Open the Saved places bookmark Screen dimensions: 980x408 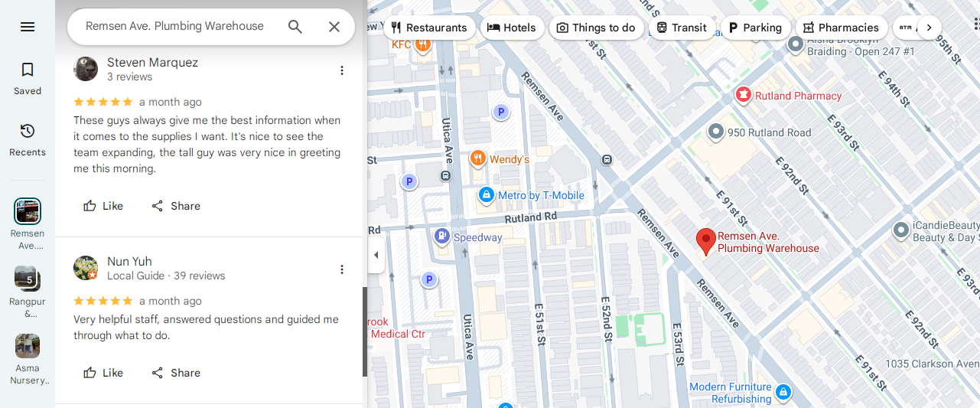28,79
